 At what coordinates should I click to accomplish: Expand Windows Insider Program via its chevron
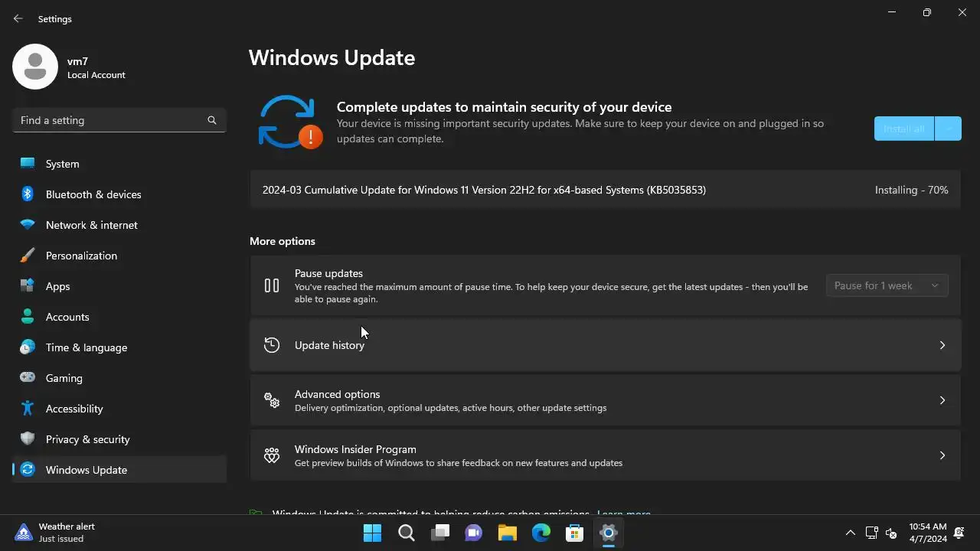coord(942,455)
